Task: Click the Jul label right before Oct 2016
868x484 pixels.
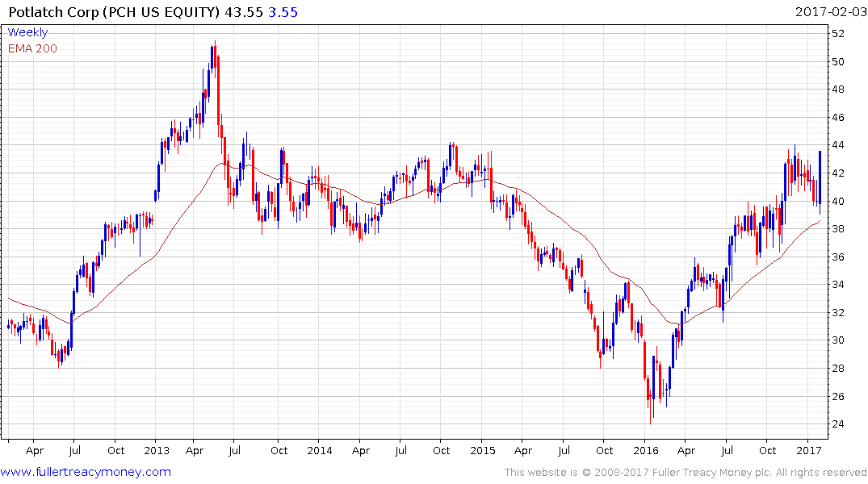Action: [727, 451]
